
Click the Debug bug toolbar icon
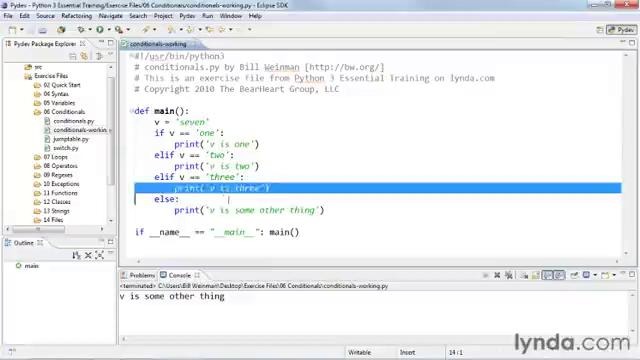tap(81, 30)
